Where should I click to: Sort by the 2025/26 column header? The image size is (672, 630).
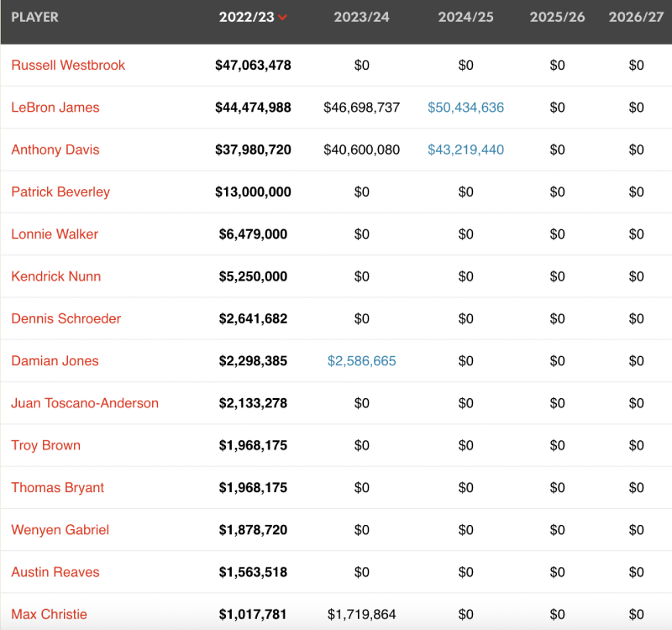(x=557, y=18)
